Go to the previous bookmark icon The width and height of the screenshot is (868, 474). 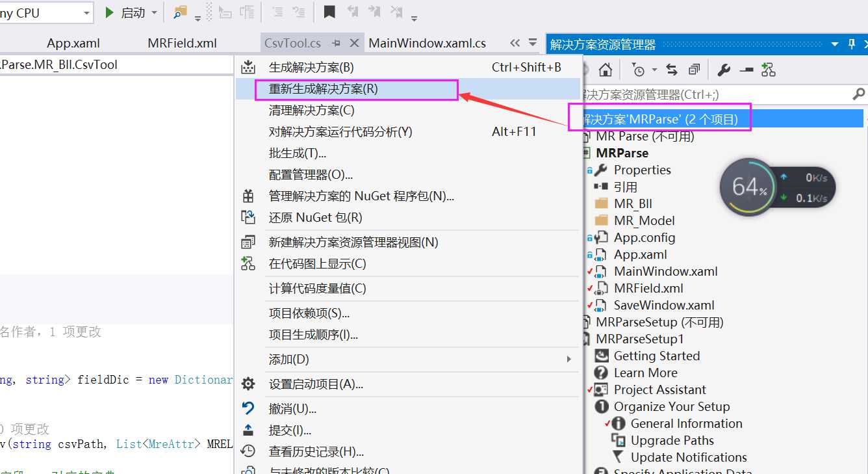coord(352,12)
